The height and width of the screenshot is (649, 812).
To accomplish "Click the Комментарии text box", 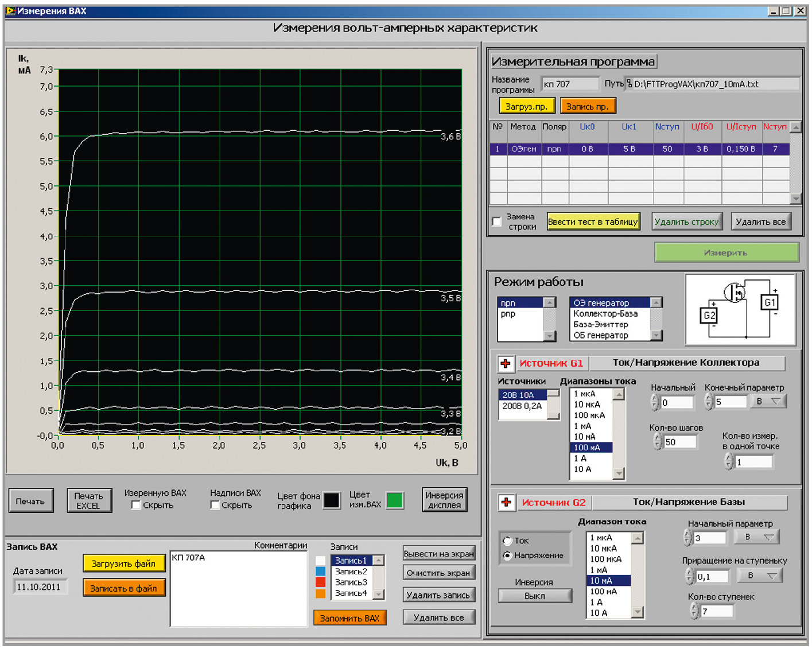I will tap(239, 589).
